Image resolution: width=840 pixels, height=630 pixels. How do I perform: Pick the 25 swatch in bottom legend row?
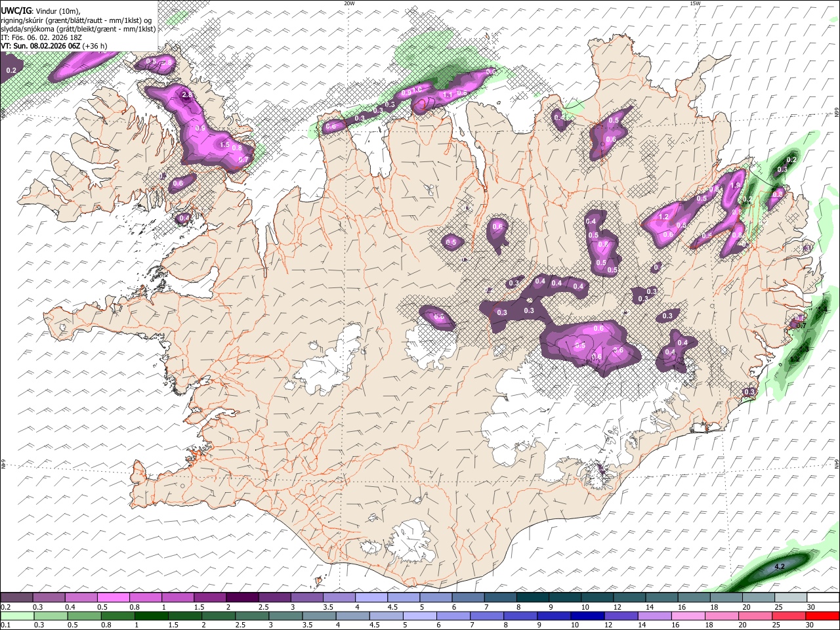(791, 616)
